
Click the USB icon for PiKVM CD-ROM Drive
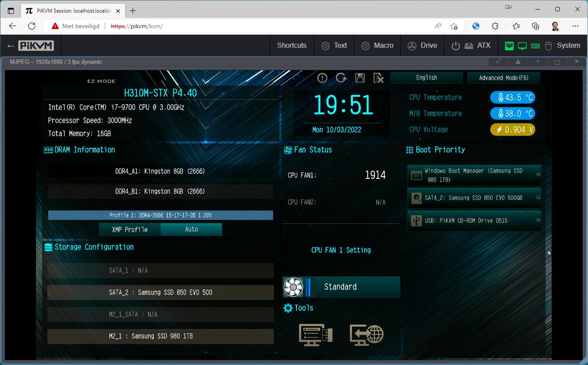(416, 220)
